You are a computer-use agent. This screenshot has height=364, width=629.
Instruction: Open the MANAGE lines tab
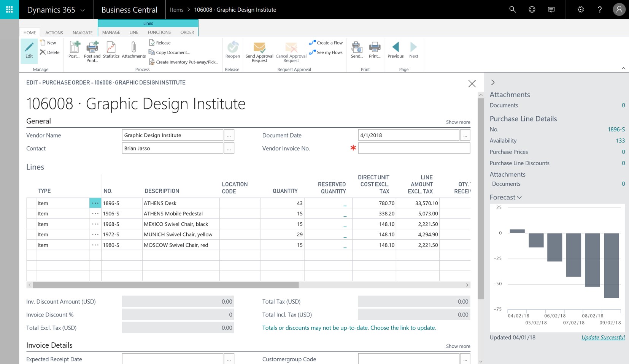point(111,32)
